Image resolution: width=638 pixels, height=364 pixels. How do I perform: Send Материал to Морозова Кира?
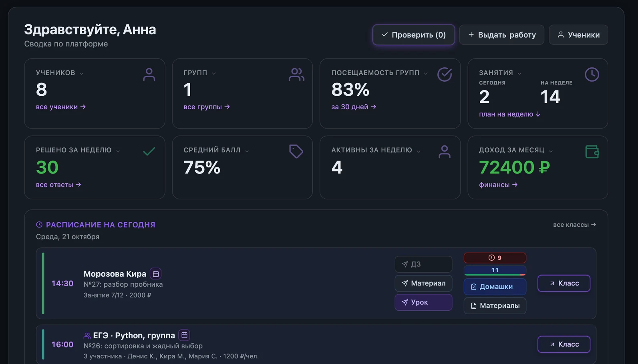click(423, 283)
